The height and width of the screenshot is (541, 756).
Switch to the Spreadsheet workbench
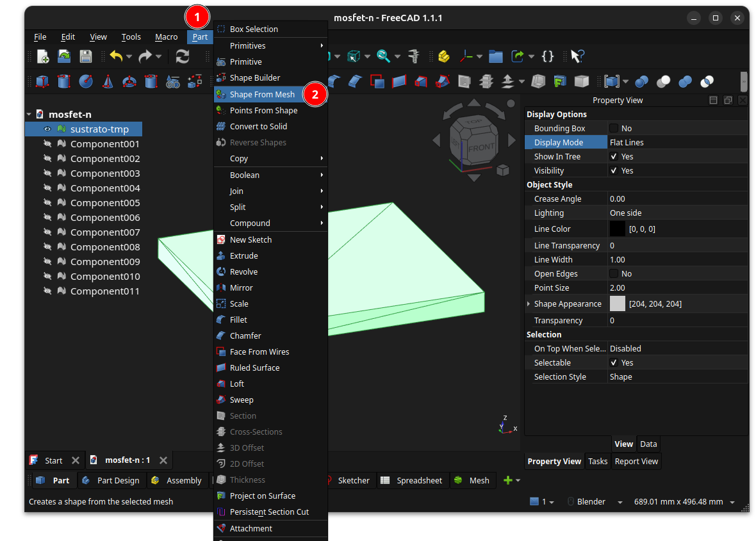[412, 480]
